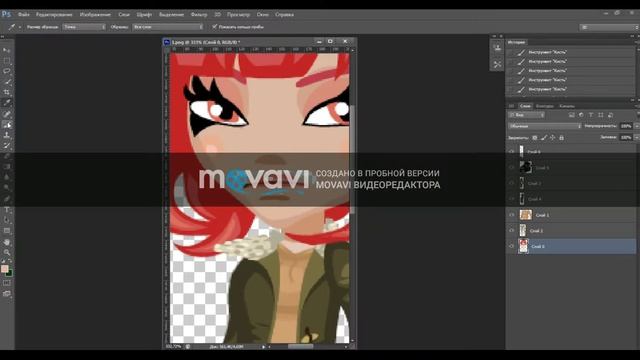Screen dimensions: 640x360
Task: Select the Hand tool
Action: 7,242
